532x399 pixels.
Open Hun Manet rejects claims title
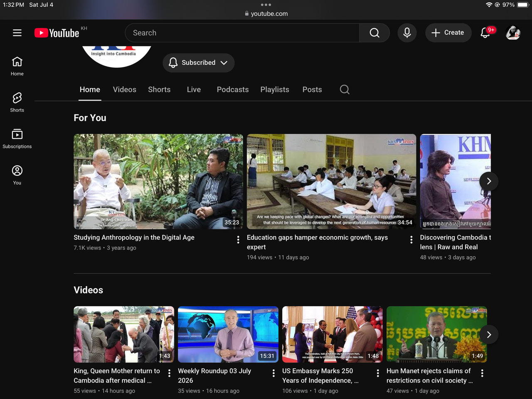[x=430, y=376]
